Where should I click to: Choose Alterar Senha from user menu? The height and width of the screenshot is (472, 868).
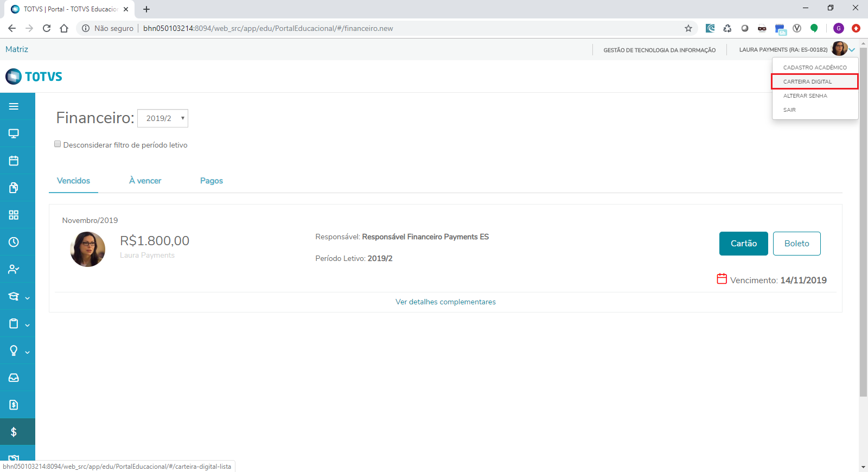[815, 95]
